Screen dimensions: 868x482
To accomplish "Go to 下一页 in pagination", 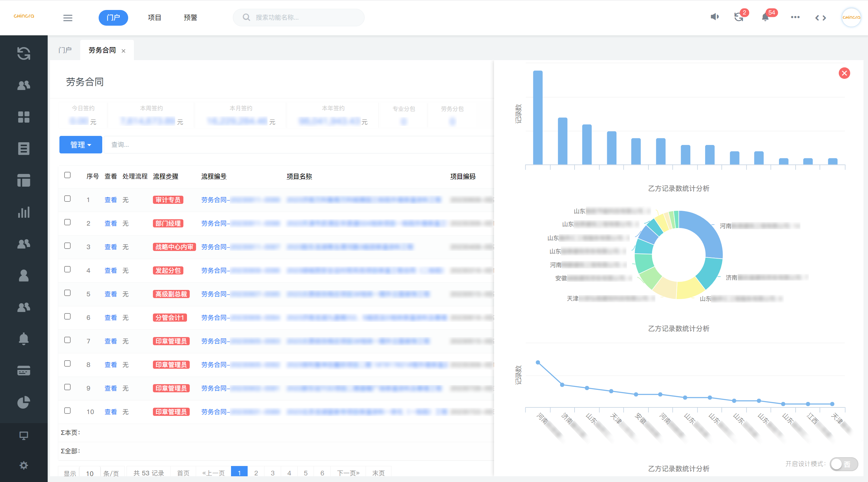I will tap(348, 473).
